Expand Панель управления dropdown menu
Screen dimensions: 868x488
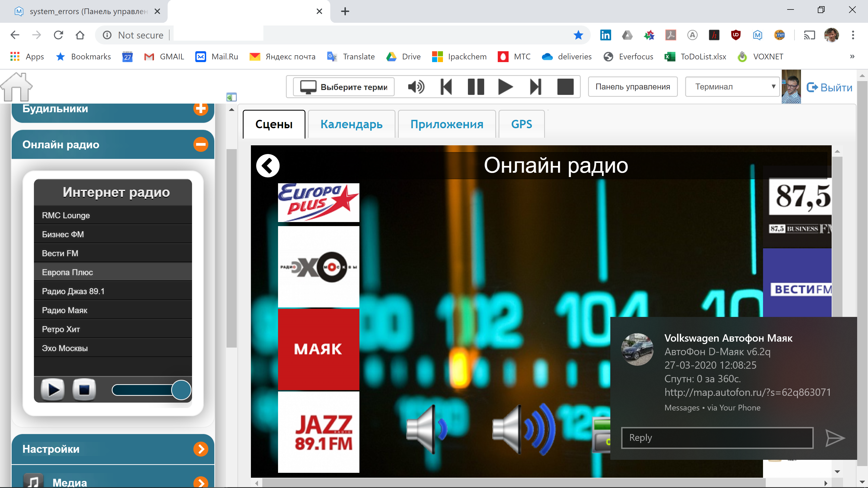tap(633, 87)
